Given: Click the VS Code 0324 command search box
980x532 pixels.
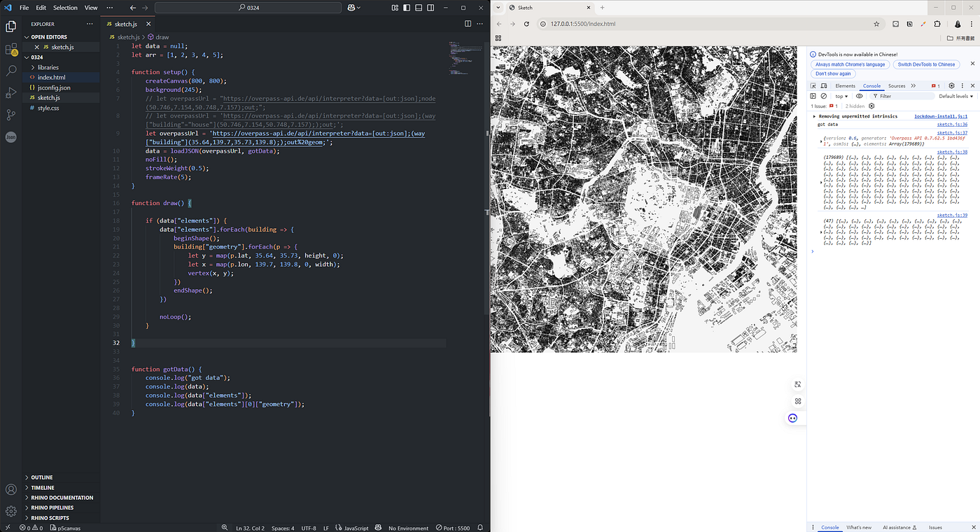Looking at the screenshot, I should tap(247, 8).
